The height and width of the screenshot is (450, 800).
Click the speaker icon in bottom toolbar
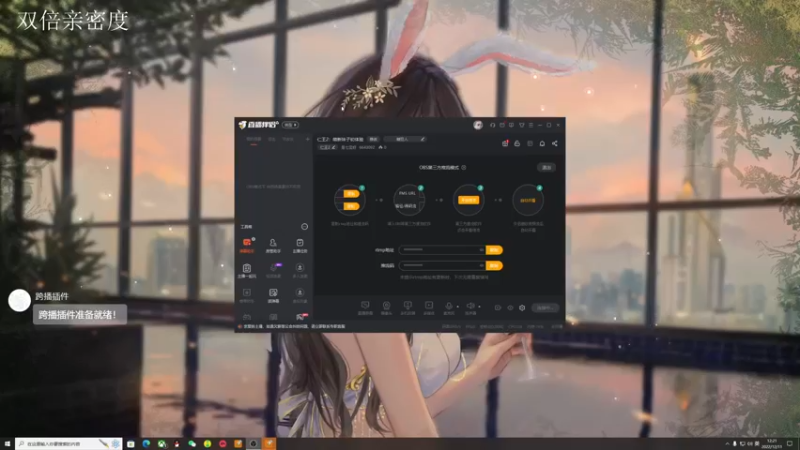470,307
